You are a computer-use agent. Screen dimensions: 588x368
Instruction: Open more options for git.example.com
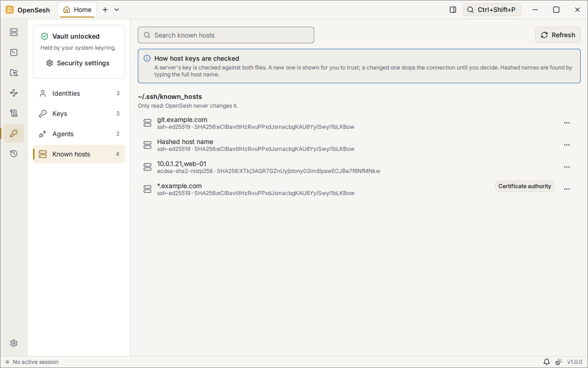[567, 123]
